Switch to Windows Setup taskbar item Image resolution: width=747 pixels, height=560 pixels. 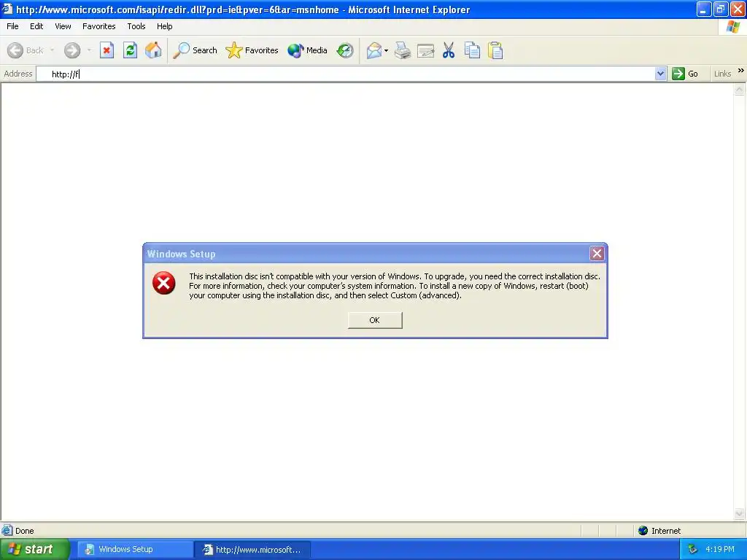[135, 550]
